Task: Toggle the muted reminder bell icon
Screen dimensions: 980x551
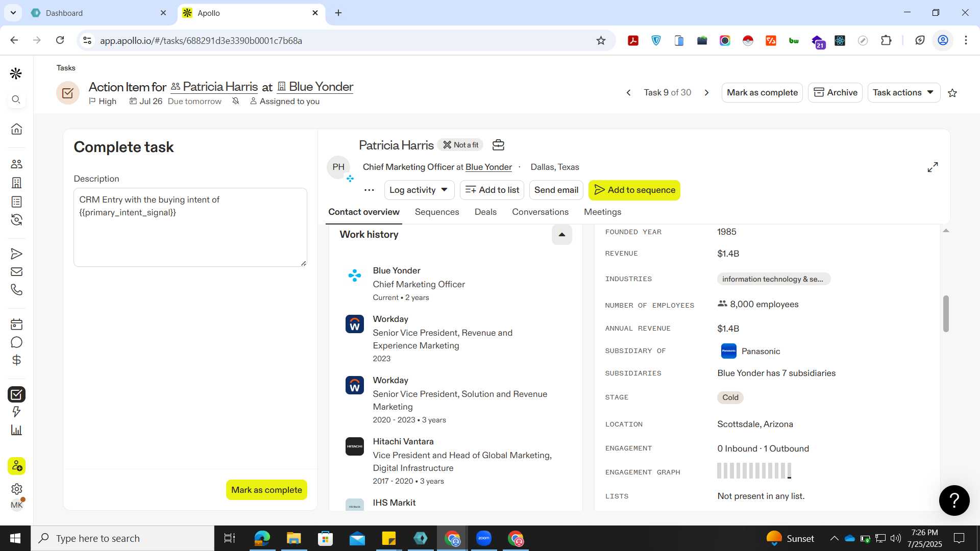Action: click(x=235, y=101)
